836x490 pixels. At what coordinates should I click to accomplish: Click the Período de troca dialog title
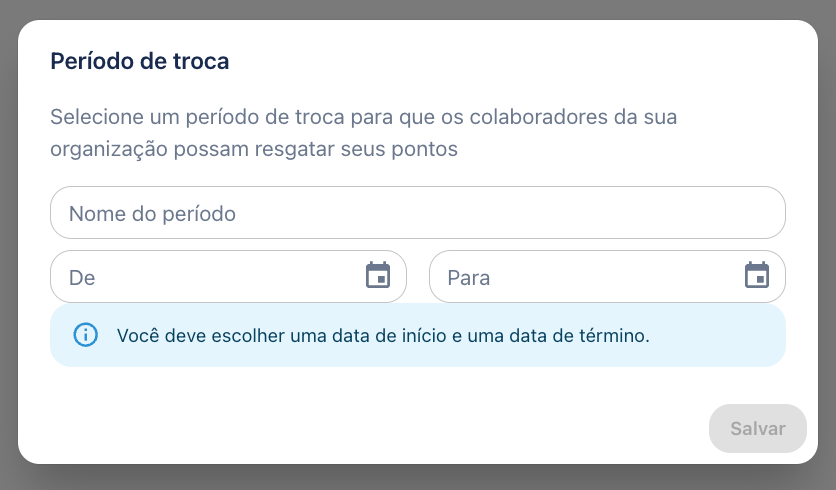[140, 61]
